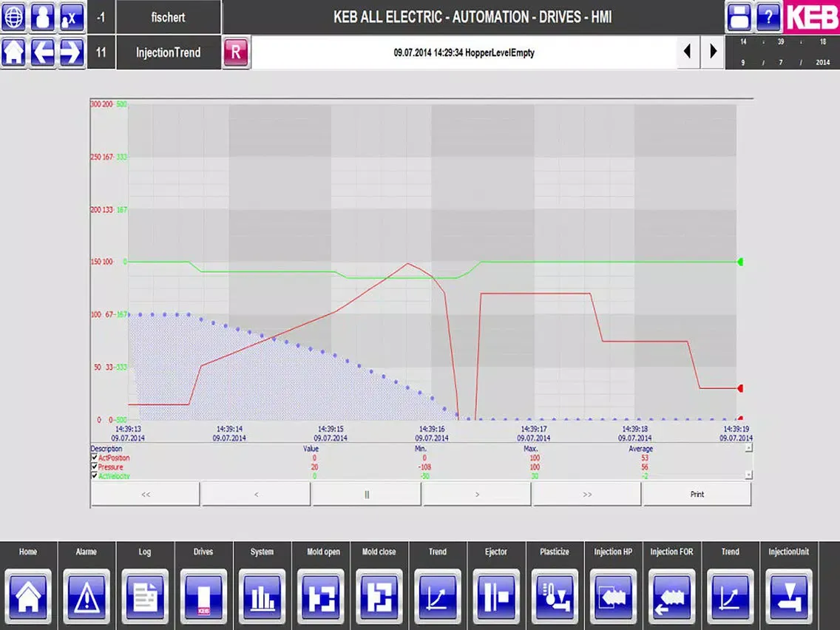Image resolution: width=840 pixels, height=630 pixels.
Task: Open the Injection FOR icon
Action: pos(672,595)
